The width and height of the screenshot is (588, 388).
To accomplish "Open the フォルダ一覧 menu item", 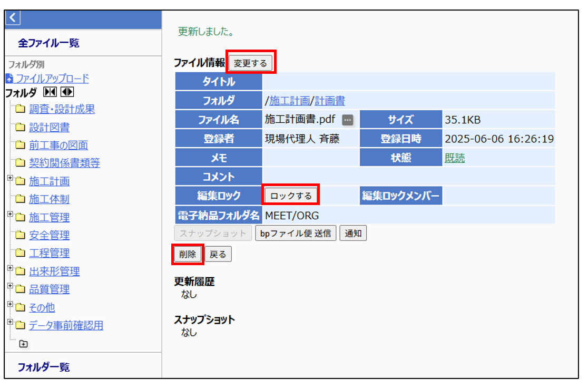I will coord(44,367).
